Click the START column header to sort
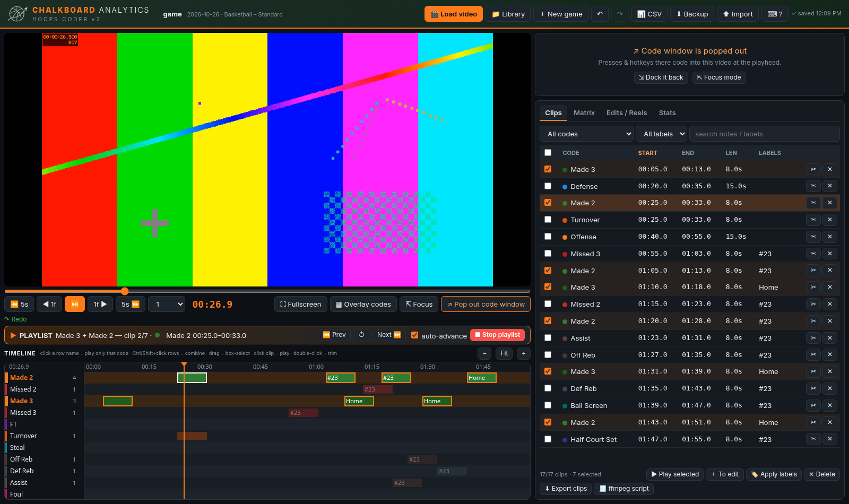This screenshot has width=849, height=504. click(647, 153)
